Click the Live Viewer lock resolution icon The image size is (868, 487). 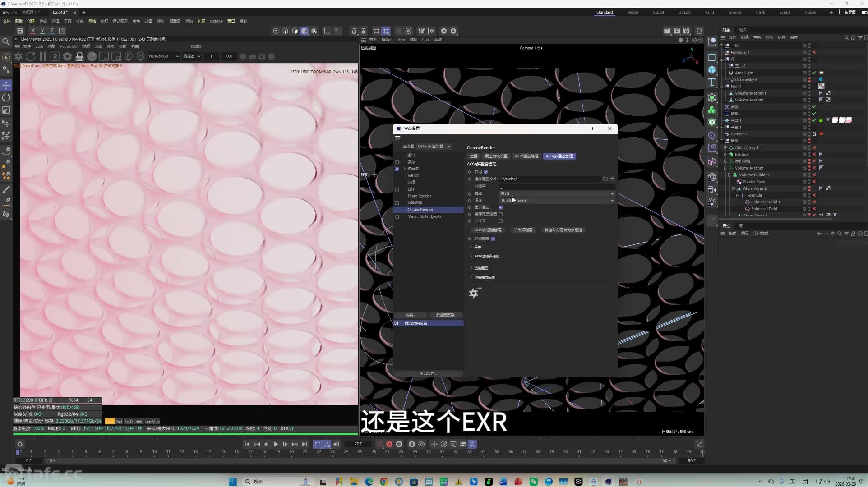coord(79,56)
